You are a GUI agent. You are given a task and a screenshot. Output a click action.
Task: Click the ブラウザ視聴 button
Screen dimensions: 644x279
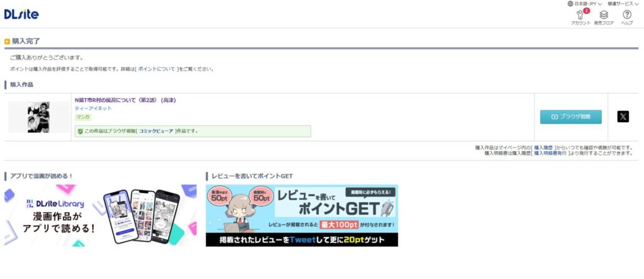[571, 117]
